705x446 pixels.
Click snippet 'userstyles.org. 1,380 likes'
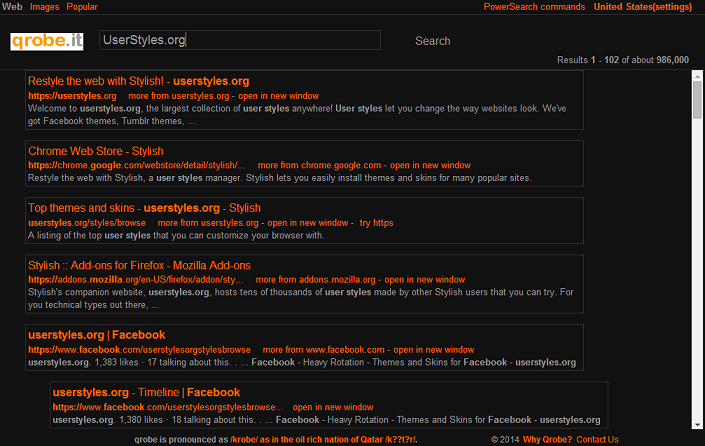(326, 419)
